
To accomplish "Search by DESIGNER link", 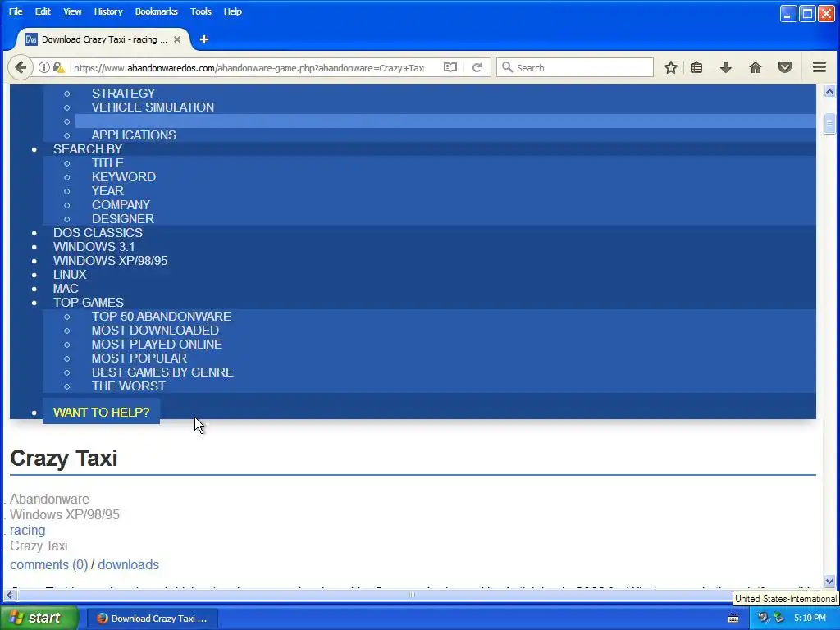I will point(123,218).
